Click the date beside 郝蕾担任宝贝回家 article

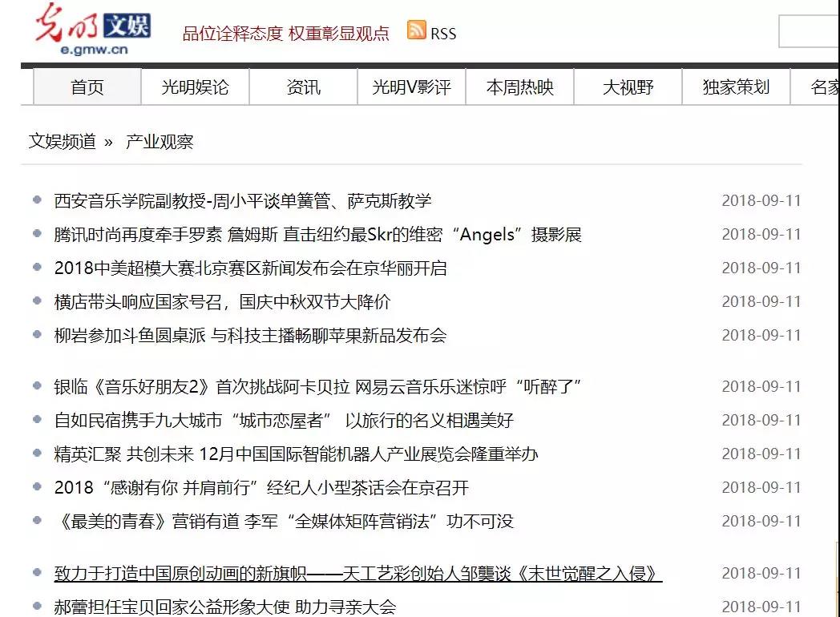pyautogui.click(x=761, y=607)
